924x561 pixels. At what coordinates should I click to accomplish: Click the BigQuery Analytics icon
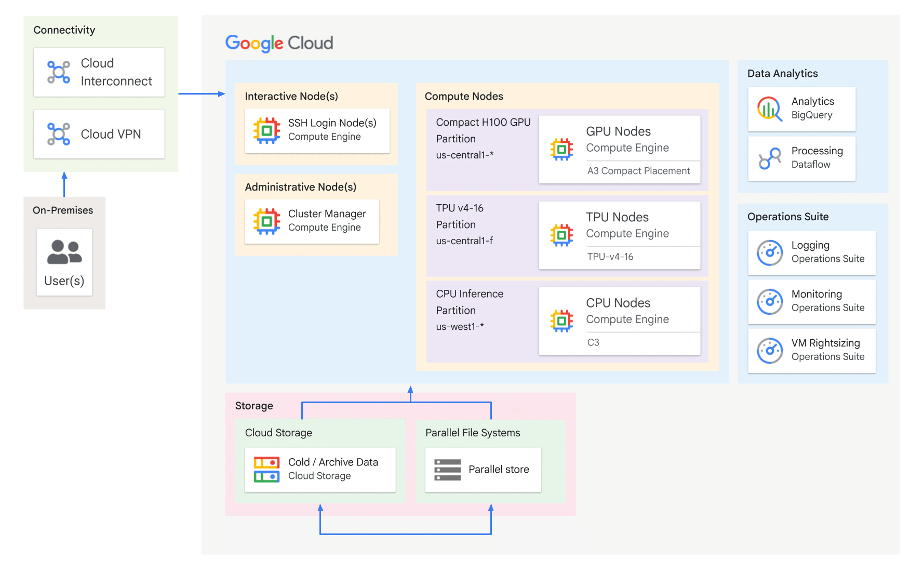(x=770, y=109)
